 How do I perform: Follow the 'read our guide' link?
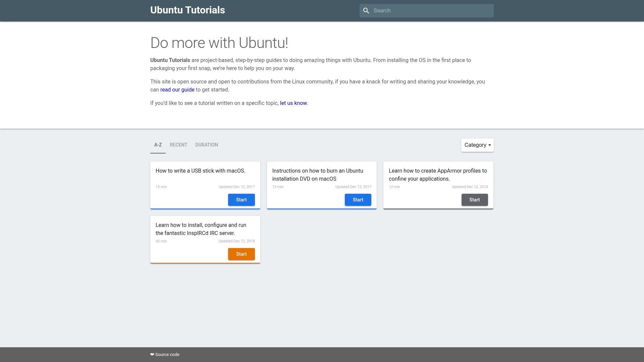click(x=177, y=90)
